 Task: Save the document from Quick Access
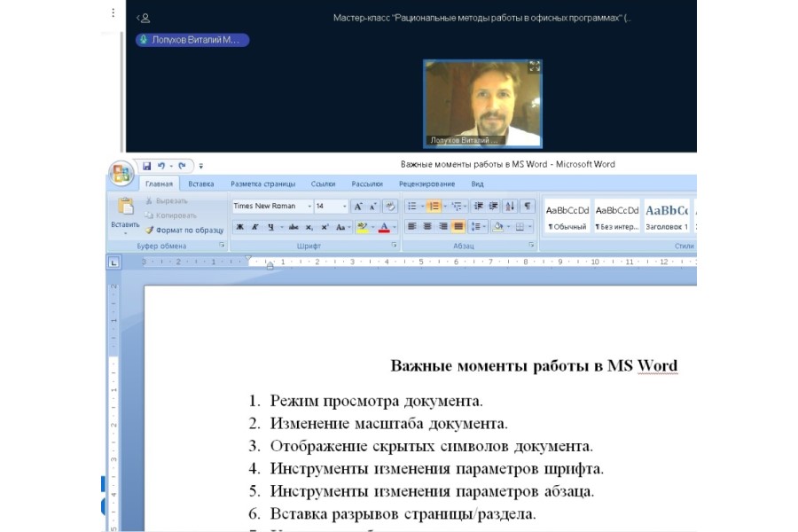tap(146, 166)
